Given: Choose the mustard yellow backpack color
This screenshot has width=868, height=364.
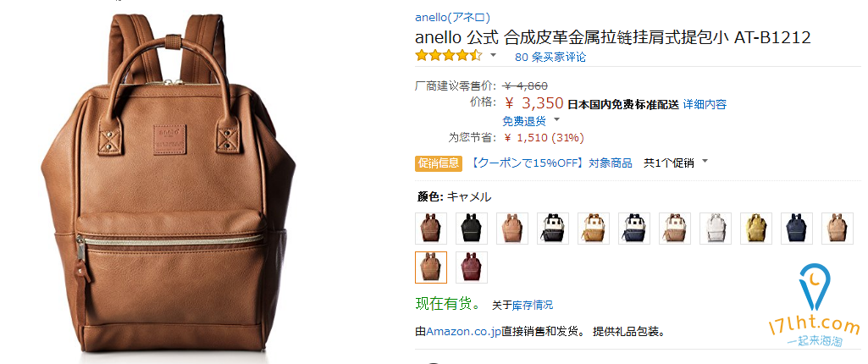Looking at the screenshot, I should pos(756,228).
